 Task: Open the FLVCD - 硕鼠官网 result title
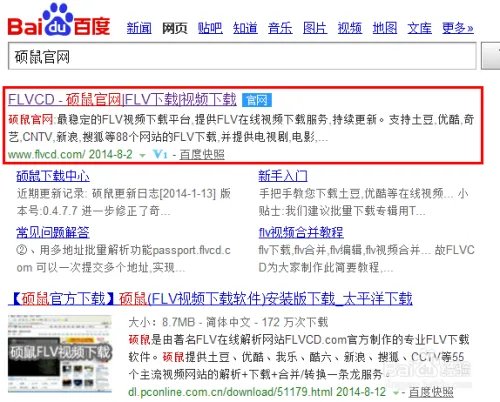click(x=122, y=99)
